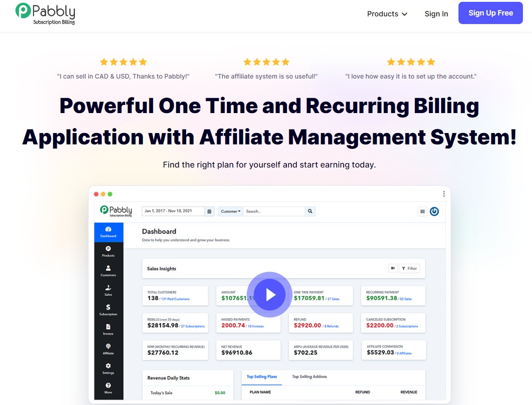Viewport: 532px width, 405px height.
Task: Open the Sign In page
Action: (x=436, y=14)
